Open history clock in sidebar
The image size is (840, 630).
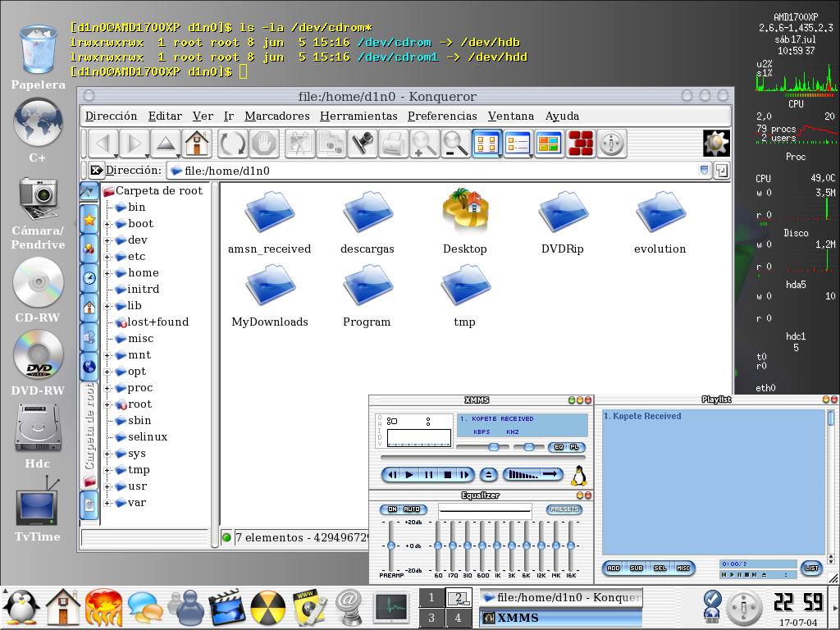pyautogui.click(x=89, y=278)
